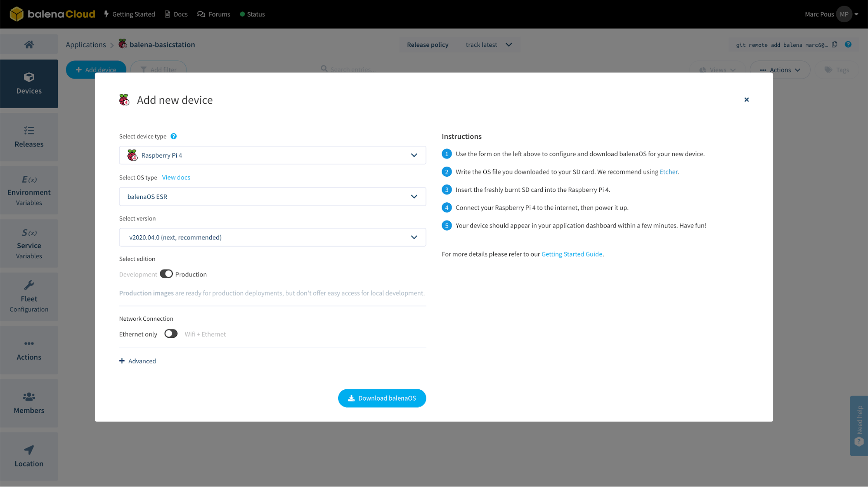Open the Members panel
This screenshot has width=868, height=487.
[x=29, y=403]
